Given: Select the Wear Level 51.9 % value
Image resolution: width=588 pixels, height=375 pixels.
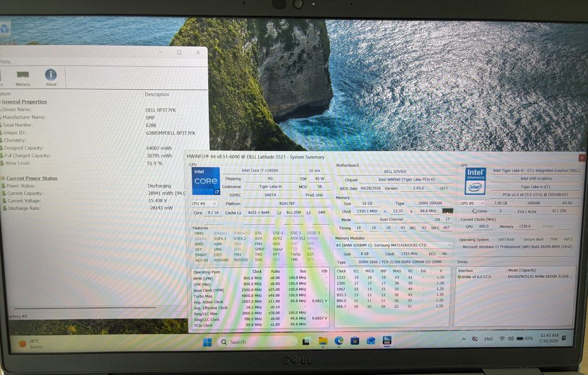Looking at the screenshot, I should click(x=155, y=163).
